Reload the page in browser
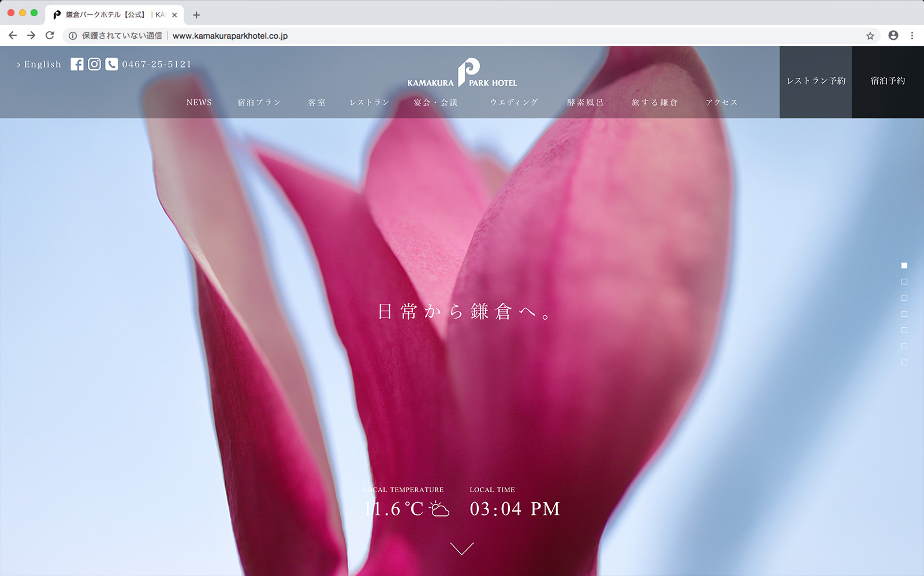924x576 pixels. (x=50, y=36)
